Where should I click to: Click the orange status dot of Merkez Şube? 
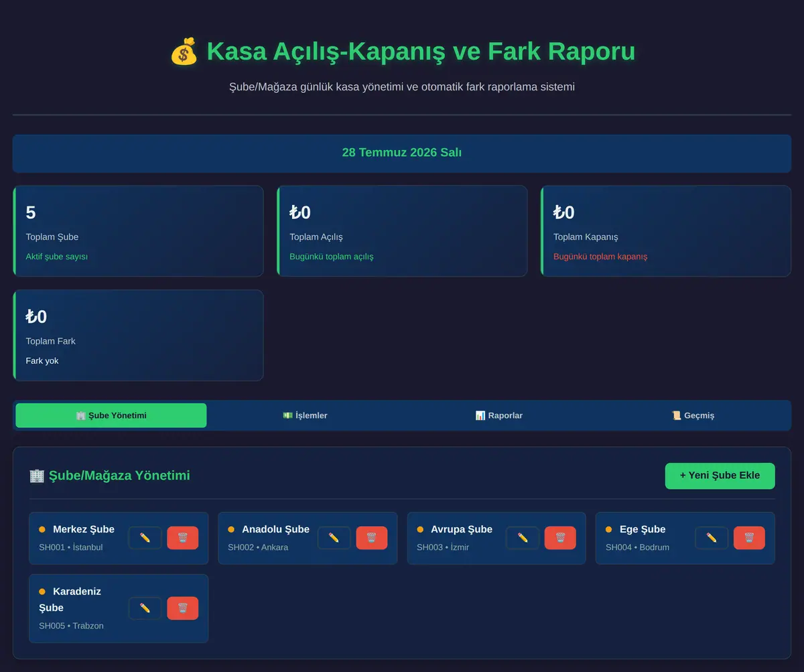42,529
